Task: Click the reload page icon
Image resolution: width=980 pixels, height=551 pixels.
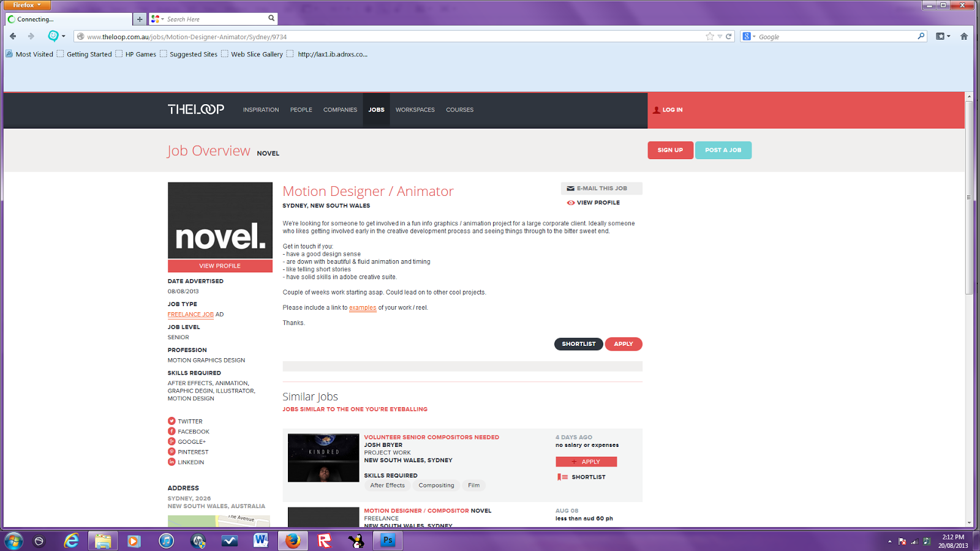Action: pyautogui.click(x=729, y=36)
